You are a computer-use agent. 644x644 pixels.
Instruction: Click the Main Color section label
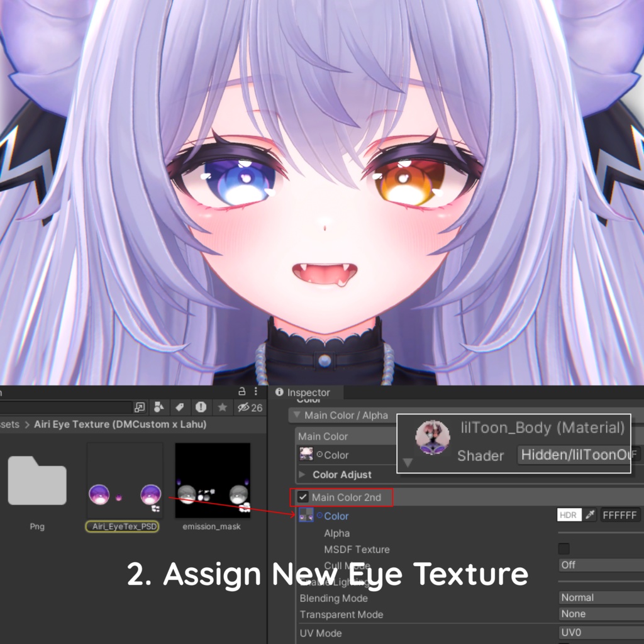tap(323, 436)
